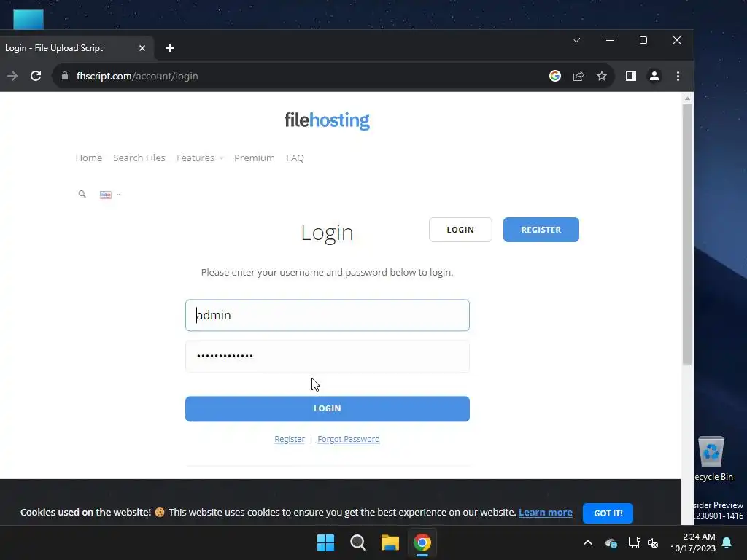
Task: Click the muted volume tray icon
Action: click(x=653, y=542)
